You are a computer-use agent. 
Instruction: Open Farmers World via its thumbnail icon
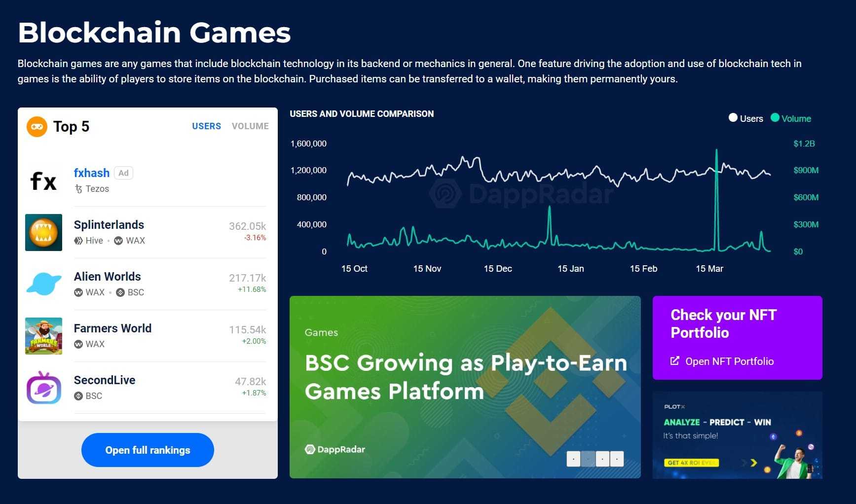43,336
